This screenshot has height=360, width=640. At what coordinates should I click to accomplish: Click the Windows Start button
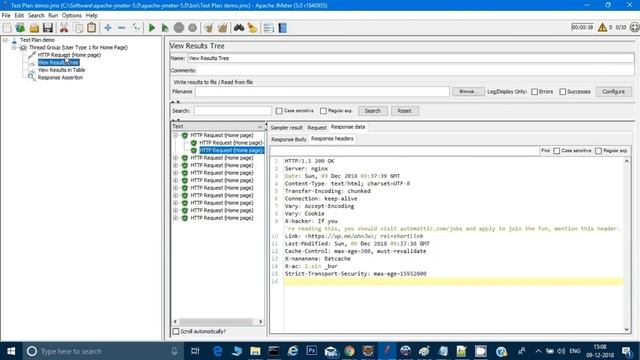coord(11,351)
